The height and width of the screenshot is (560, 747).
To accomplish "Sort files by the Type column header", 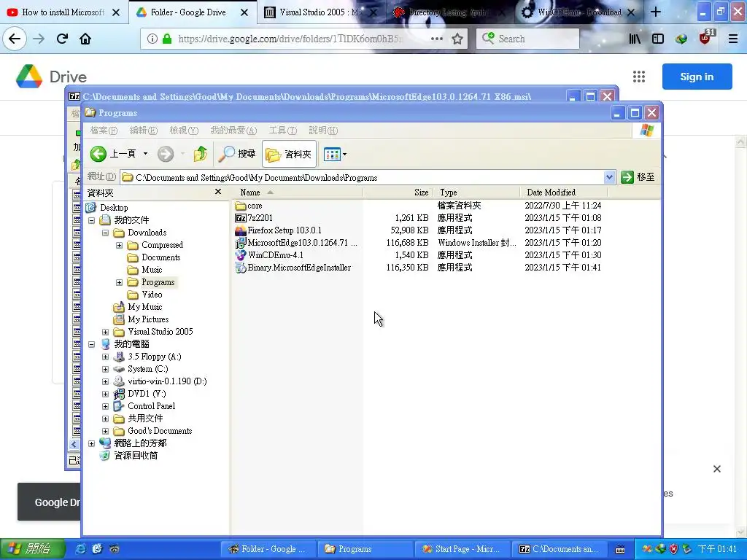I will (476, 192).
